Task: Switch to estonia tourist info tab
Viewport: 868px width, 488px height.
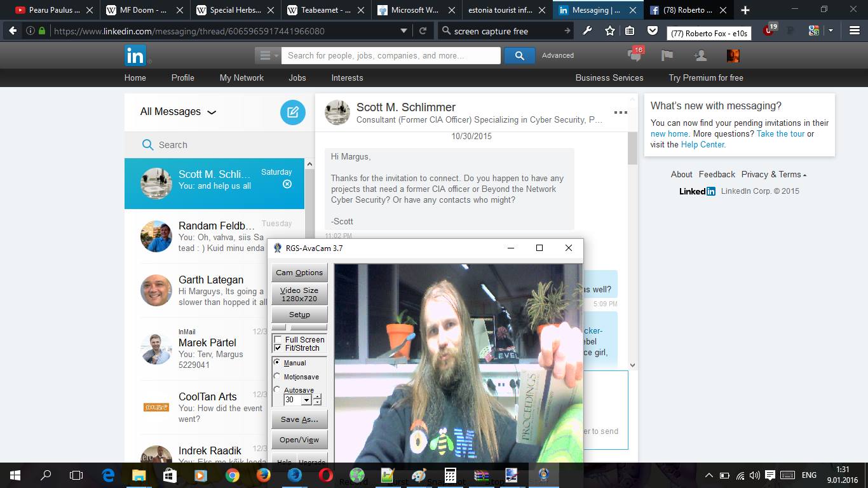Action: (506, 10)
